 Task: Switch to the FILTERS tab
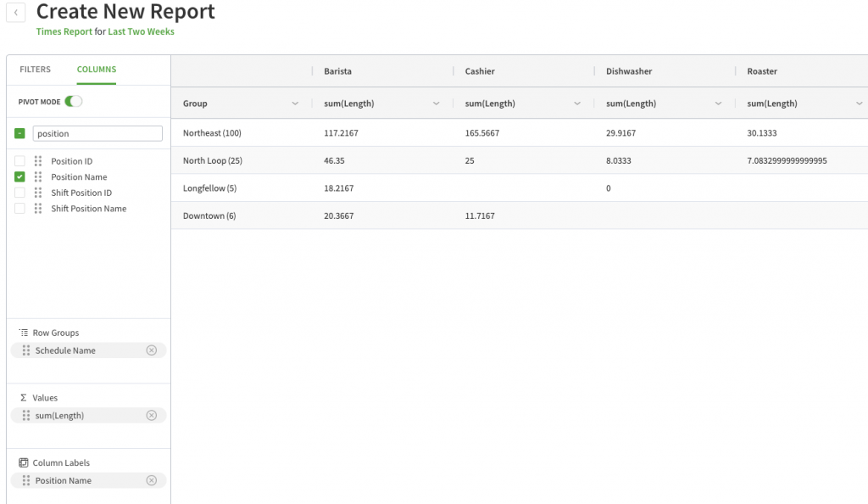pyautogui.click(x=35, y=69)
